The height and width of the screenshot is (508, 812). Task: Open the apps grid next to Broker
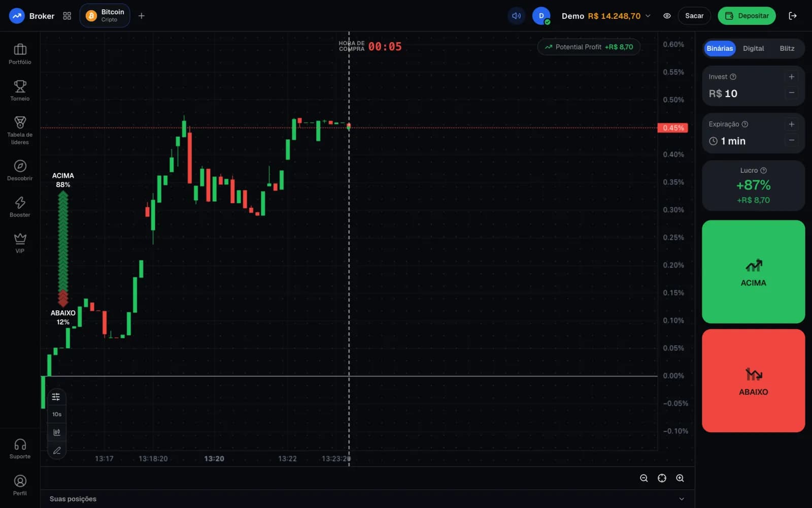[x=67, y=16]
